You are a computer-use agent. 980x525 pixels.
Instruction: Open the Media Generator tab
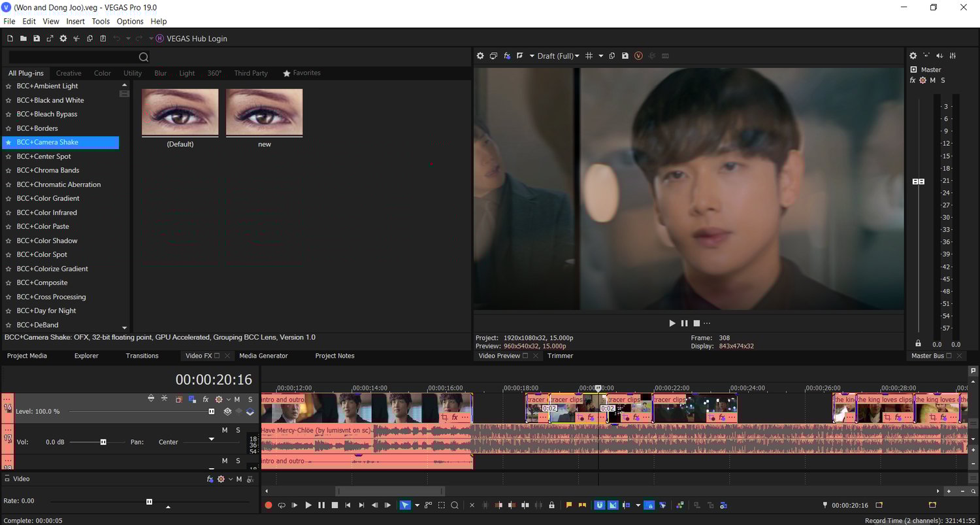click(x=263, y=356)
